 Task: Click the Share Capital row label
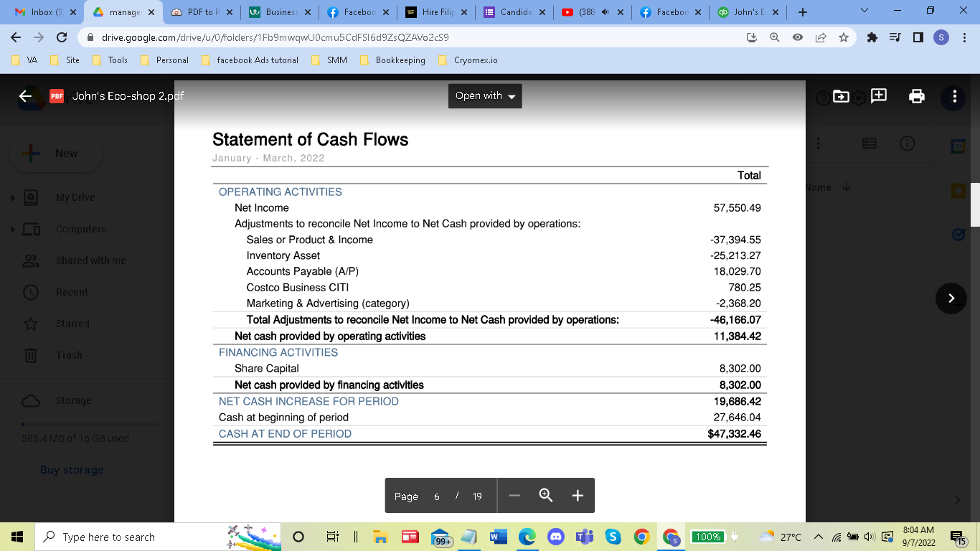point(267,369)
